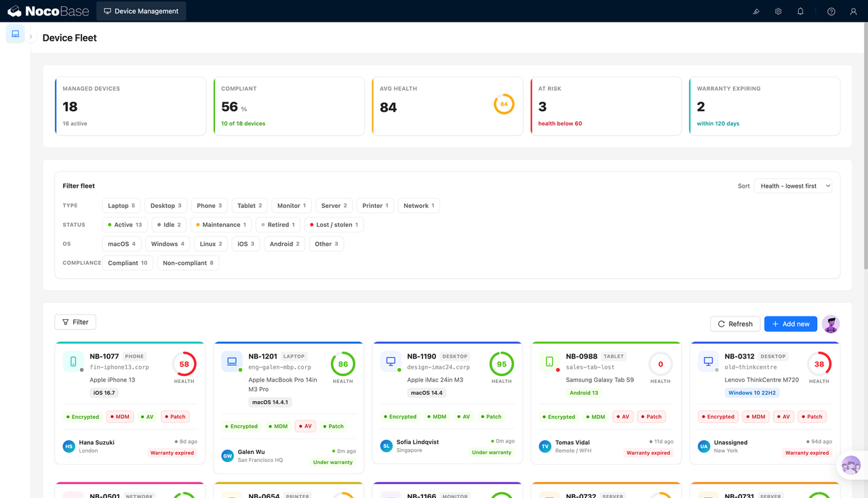868x498 pixels.
Task: Open the UI editor highlighter icon
Action: tap(756, 12)
